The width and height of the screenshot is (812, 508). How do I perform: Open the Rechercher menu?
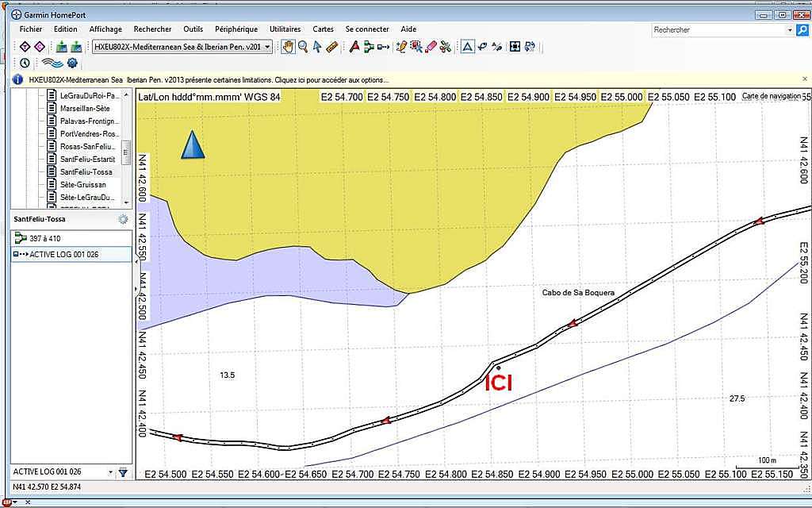152,29
